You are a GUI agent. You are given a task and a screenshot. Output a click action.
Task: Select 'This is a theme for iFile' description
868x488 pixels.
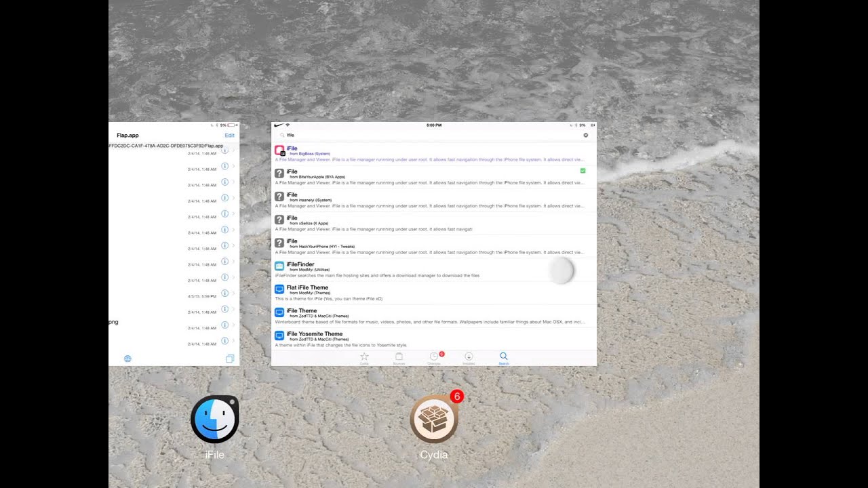click(x=329, y=299)
